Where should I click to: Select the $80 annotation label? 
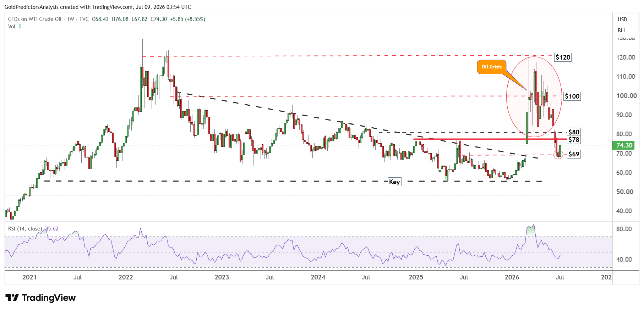point(574,132)
